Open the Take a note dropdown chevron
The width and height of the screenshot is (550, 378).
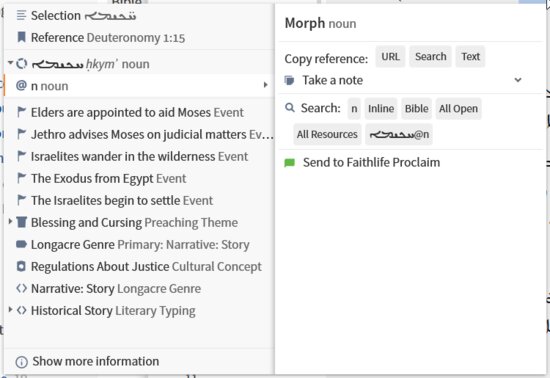click(x=518, y=80)
